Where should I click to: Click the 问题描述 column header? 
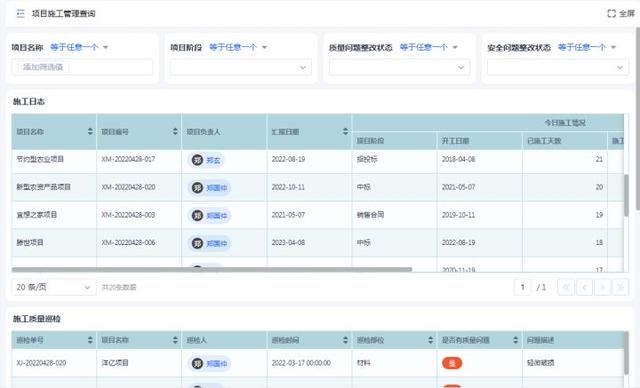(573, 340)
